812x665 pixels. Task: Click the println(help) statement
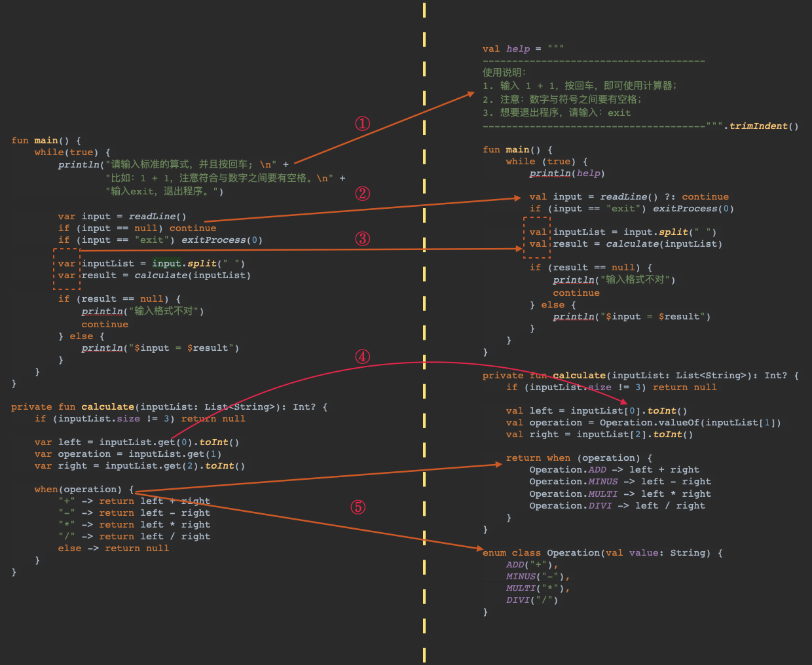point(567,173)
